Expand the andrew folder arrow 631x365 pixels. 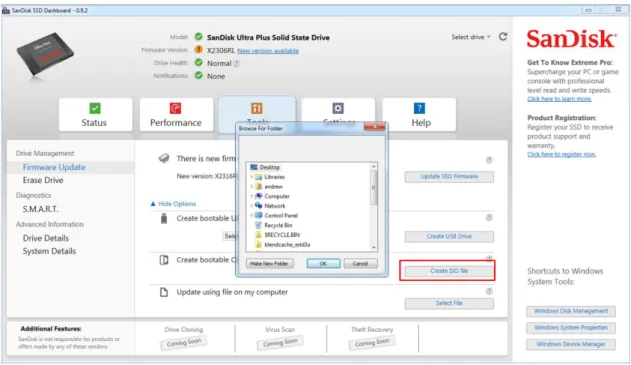(x=252, y=187)
